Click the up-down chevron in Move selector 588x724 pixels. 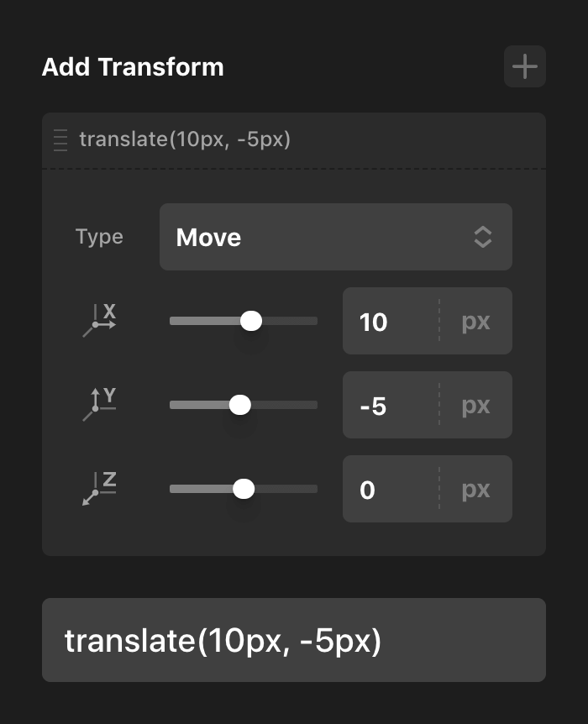pos(482,237)
